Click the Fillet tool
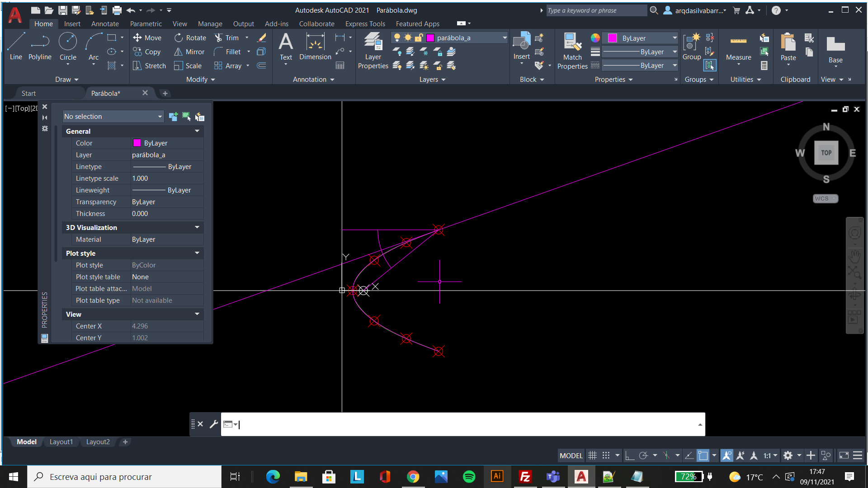 tap(227, 52)
